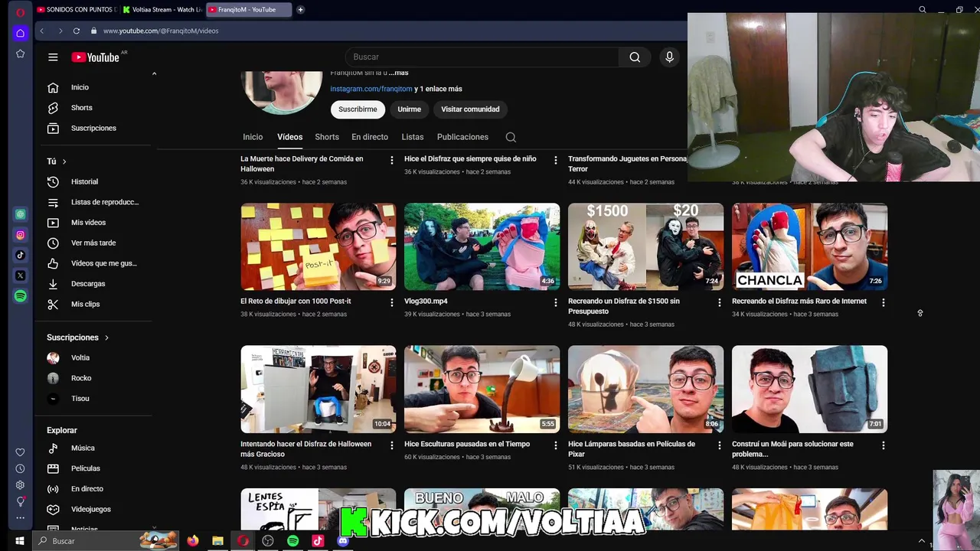Click the Visitar comunidad button
The width and height of the screenshot is (980, 551).
click(x=470, y=109)
